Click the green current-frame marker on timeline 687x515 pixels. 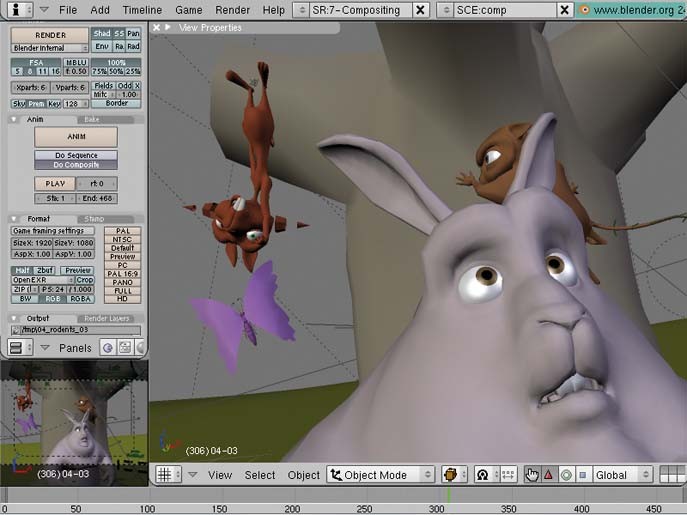point(448,495)
